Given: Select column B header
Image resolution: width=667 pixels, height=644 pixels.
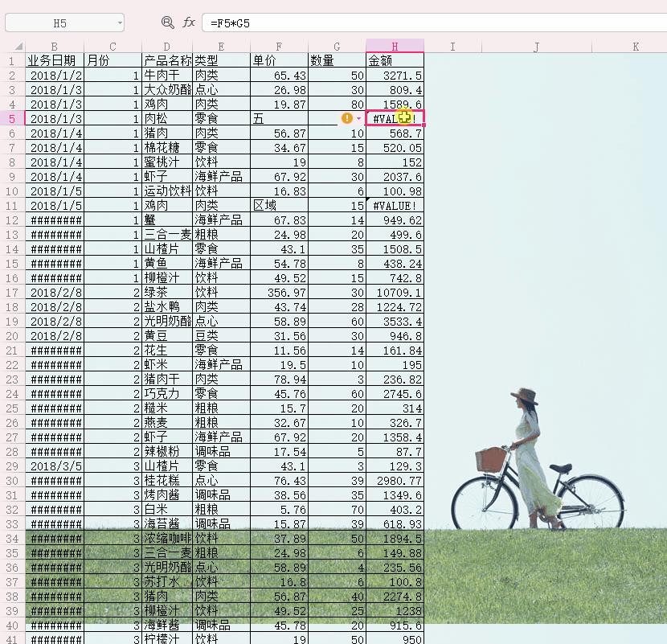Looking at the screenshot, I should tap(55, 47).
